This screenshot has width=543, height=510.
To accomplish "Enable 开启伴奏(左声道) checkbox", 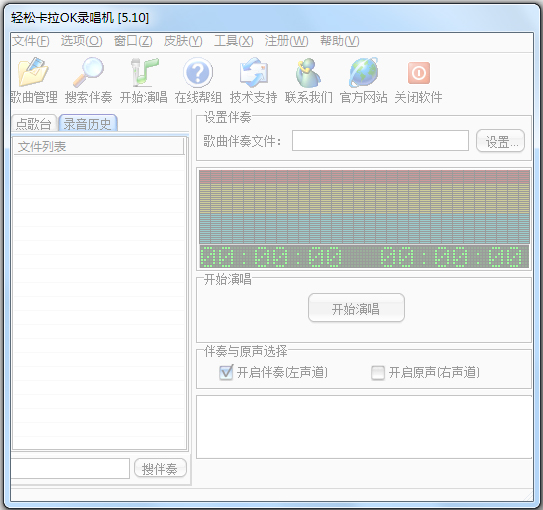I will [226, 373].
